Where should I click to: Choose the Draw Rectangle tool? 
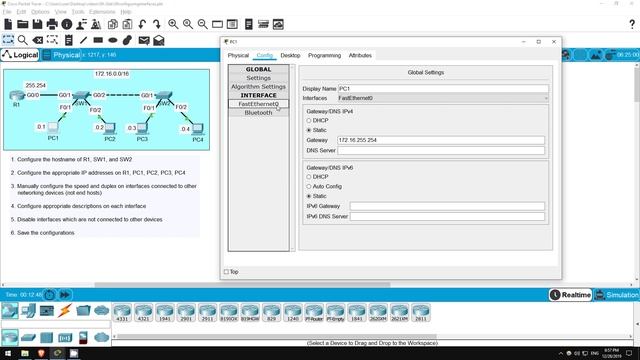click(98, 40)
